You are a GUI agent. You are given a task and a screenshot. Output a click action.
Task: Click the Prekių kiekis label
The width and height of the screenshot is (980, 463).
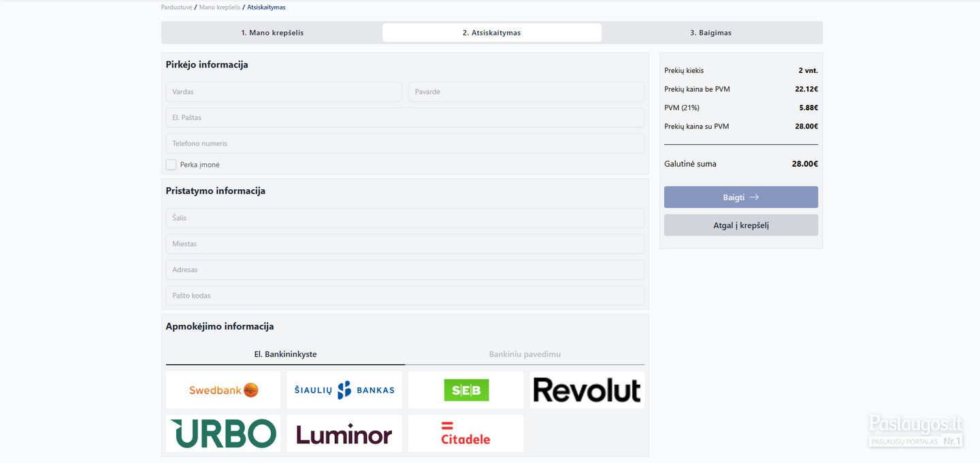684,71
